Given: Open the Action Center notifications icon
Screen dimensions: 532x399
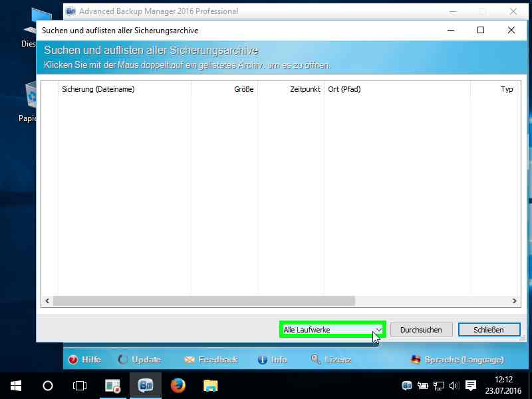Looking at the screenshot, I should coord(471,386).
